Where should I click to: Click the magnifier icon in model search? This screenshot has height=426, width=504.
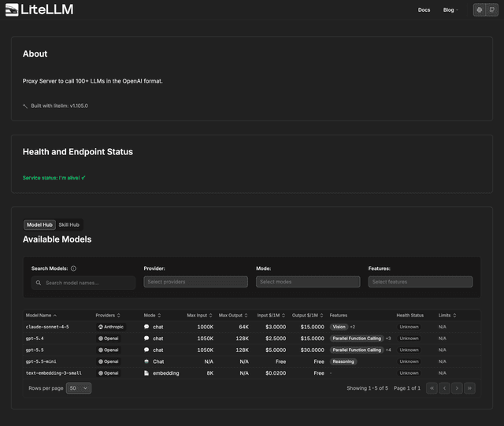(x=39, y=283)
